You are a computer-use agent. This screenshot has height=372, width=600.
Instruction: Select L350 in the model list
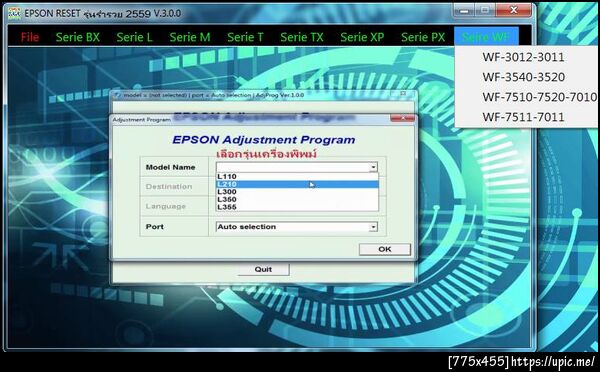297,199
